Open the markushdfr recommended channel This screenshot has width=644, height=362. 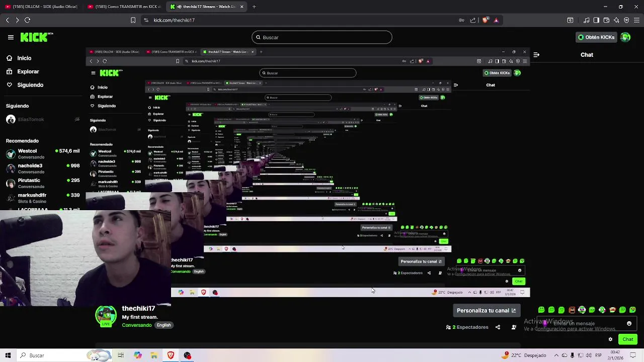click(x=43, y=198)
